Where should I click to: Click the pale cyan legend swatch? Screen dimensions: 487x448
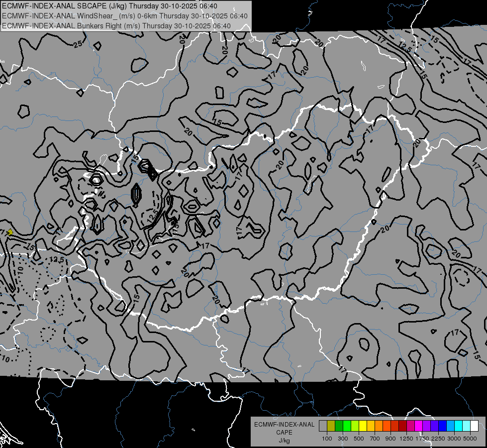(467, 426)
